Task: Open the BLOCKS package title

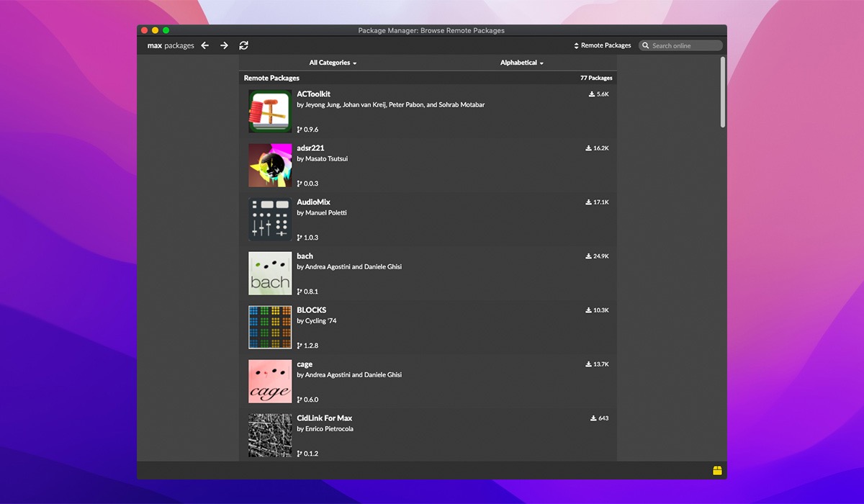Action: click(x=311, y=310)
